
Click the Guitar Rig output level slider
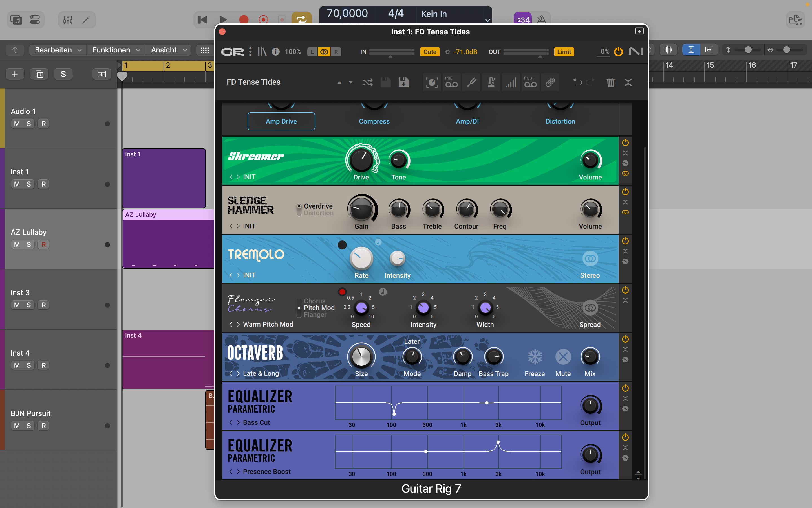526,52
